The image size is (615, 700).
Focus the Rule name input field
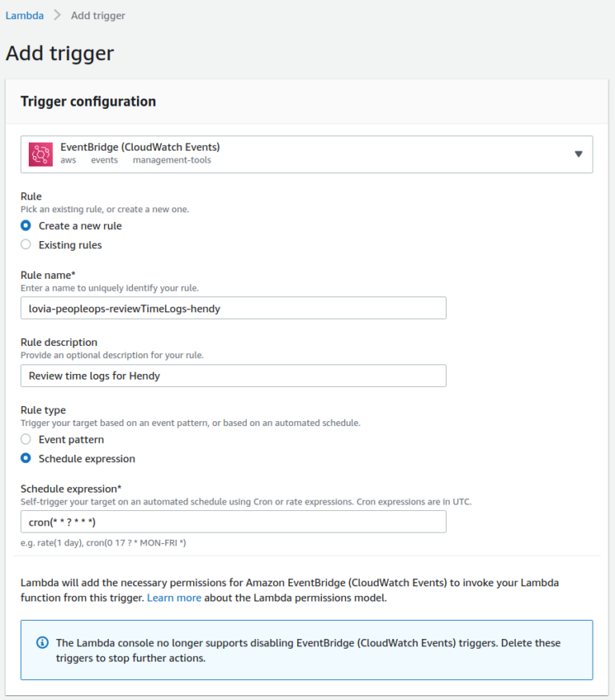coord(233,308)
